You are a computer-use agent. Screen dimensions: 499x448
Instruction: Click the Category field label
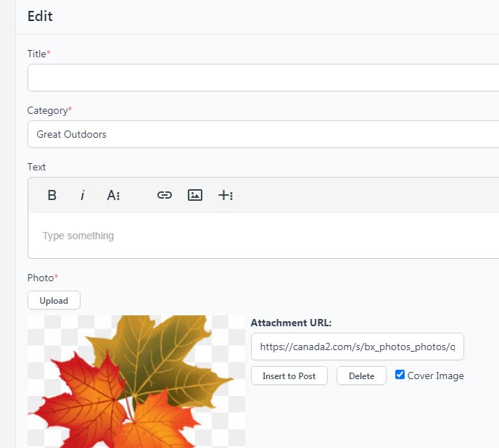pyautogui.click(x=48, y=110)
